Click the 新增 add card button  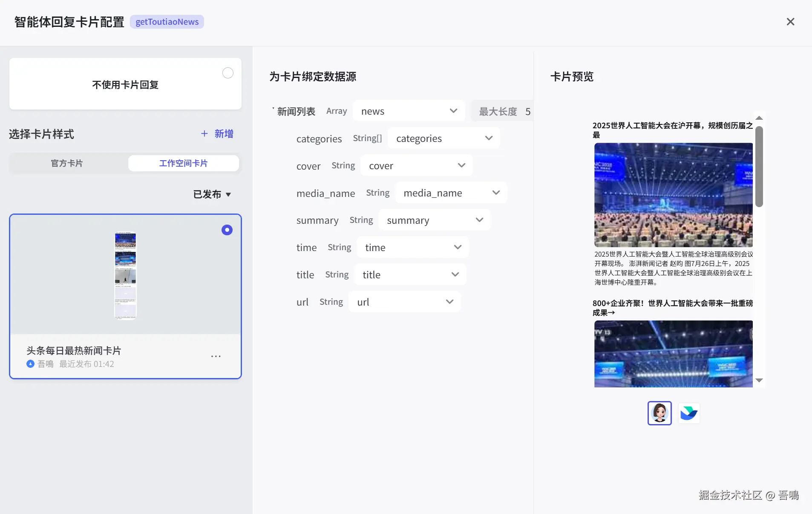pos(217,134)
